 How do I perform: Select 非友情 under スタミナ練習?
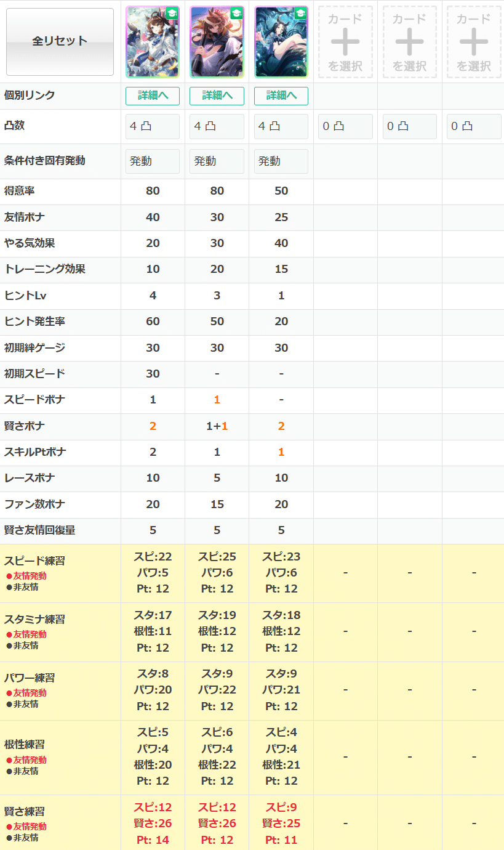[22, 646]
